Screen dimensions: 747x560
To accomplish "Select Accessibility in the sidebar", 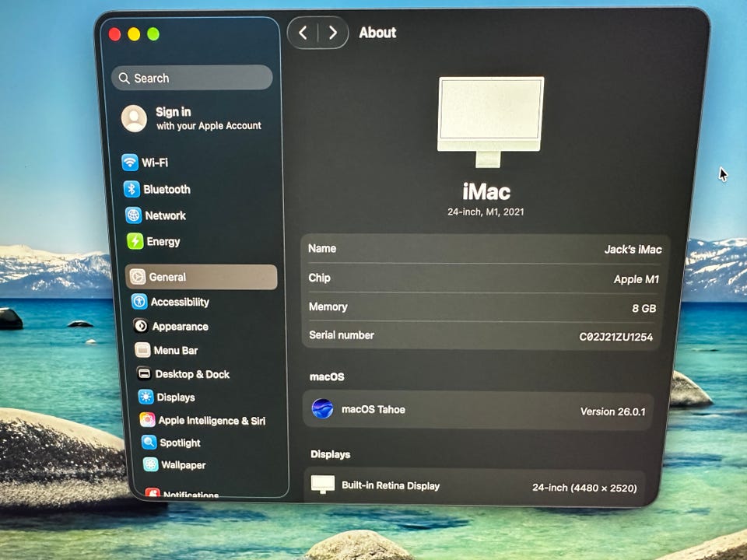I will point(180,302).
